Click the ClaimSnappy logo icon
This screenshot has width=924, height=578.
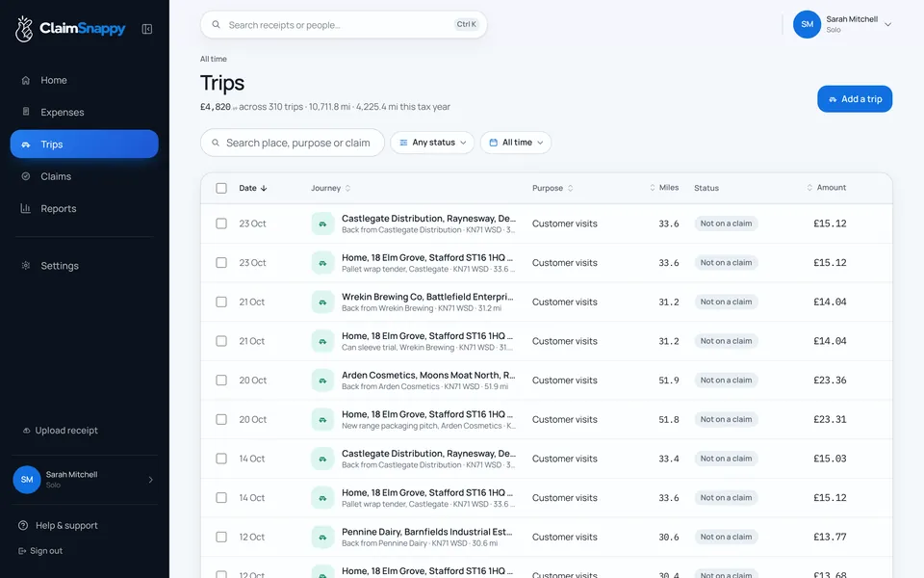tap(24, 29)
